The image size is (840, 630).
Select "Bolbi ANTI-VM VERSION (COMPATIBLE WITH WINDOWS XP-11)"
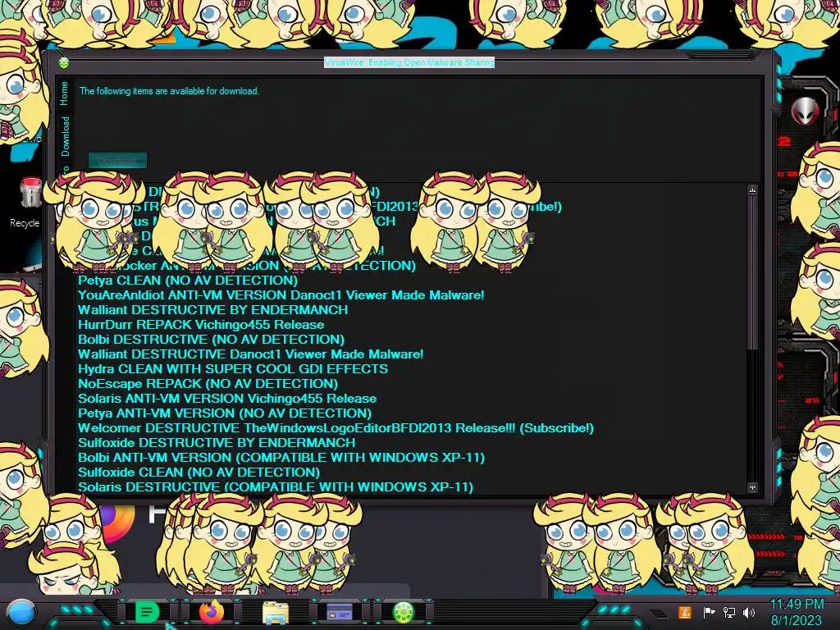click(281, 458)
